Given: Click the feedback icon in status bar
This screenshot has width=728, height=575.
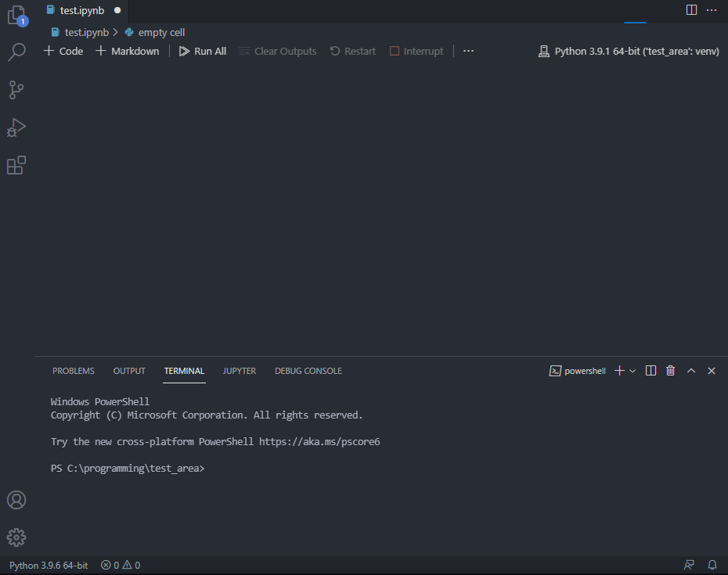Looking at the screenshot, I should tap(689, 566).
